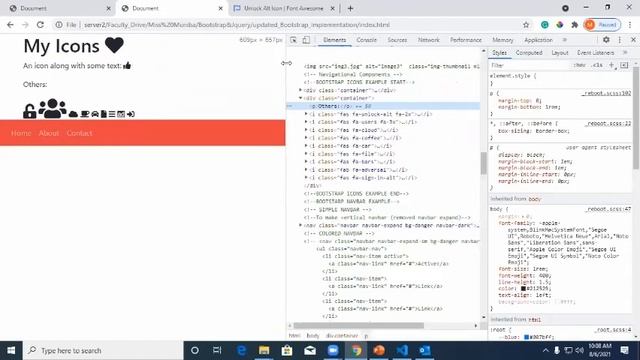The image size is (640, 360).
Task: Click the sign-in arrow icon on the page
Action: (x=131, y=114)
